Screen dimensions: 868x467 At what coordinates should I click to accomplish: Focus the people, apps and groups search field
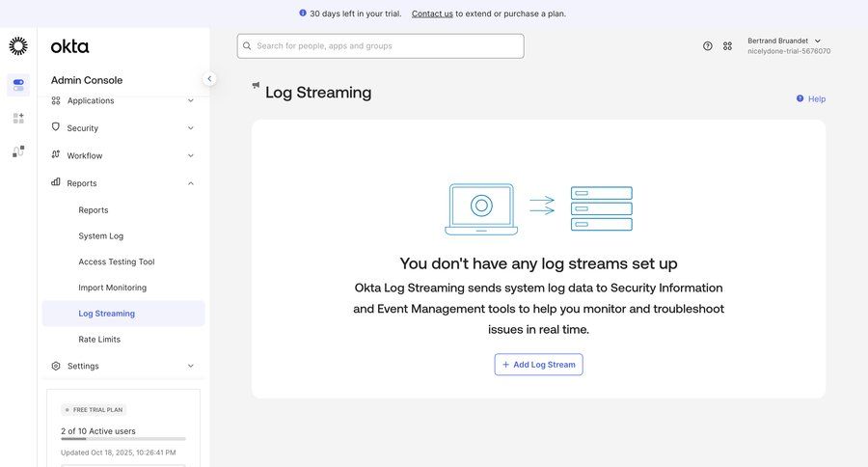(x=381, y=46)
